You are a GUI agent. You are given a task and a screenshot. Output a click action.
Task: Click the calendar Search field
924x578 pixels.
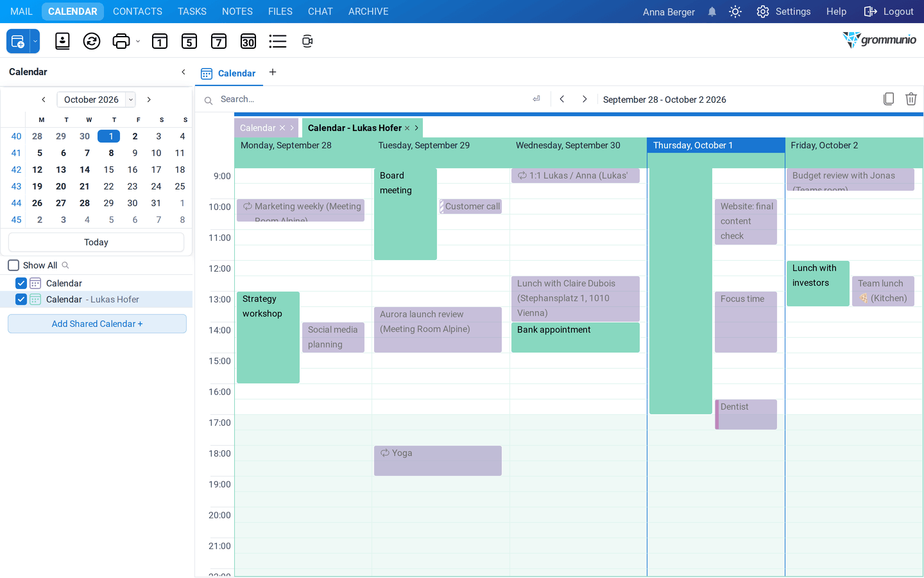(372, 99)
